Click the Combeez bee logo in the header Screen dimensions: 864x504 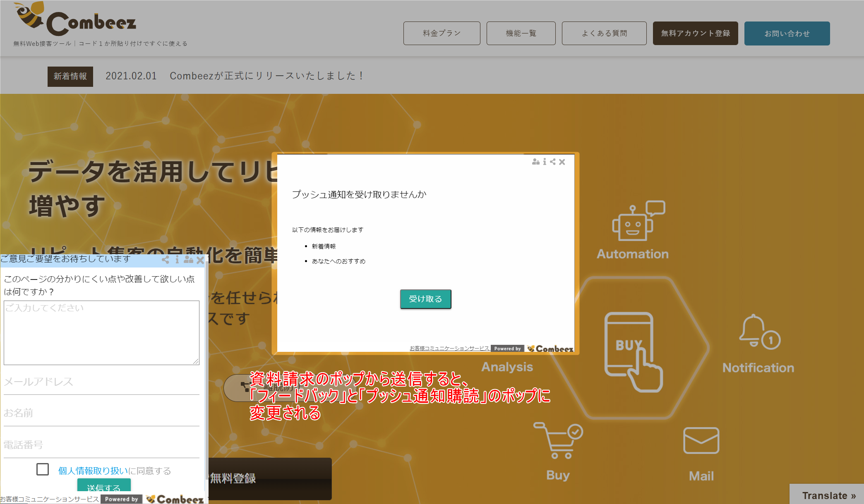(x=75, y=19)
